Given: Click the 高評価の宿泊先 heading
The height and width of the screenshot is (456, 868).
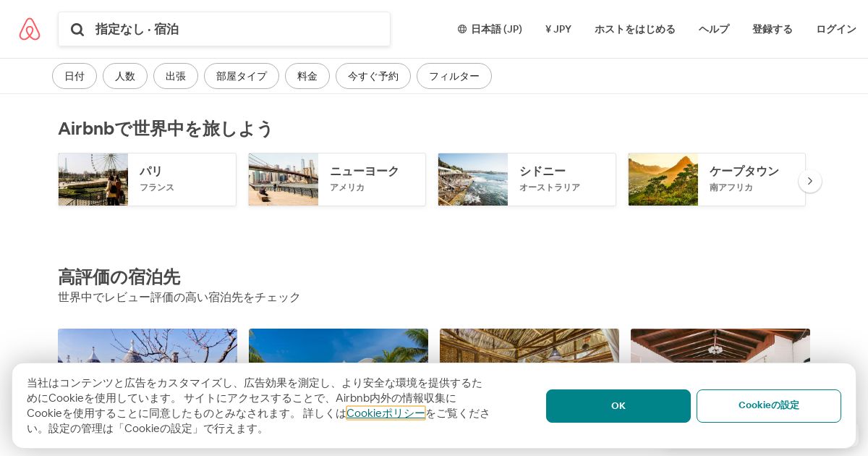Looking at the screenshot, I should 119,277.
